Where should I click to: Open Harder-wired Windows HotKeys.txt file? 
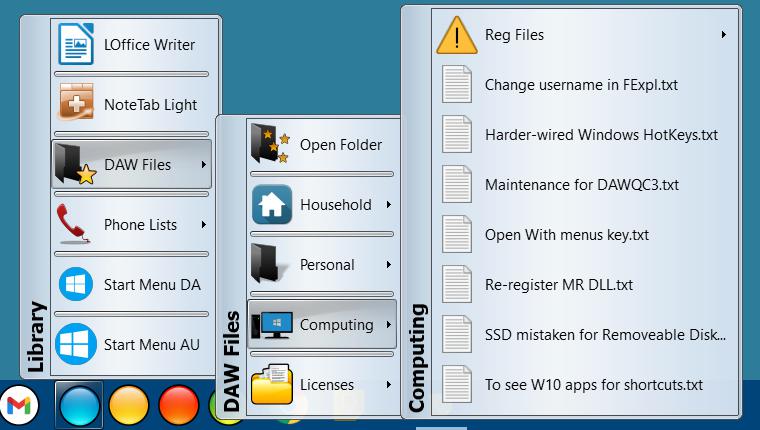(x=601, y=135)
